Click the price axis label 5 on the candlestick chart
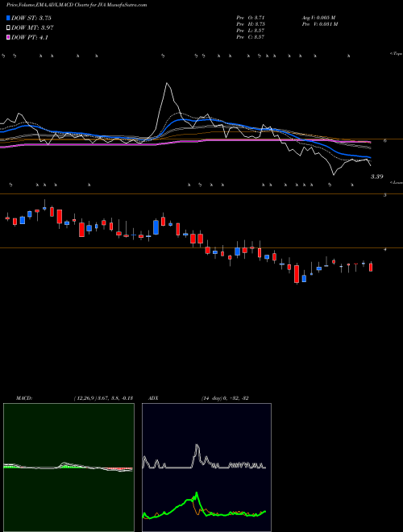This screenshot has height=532, width=403. pos(385,196)
